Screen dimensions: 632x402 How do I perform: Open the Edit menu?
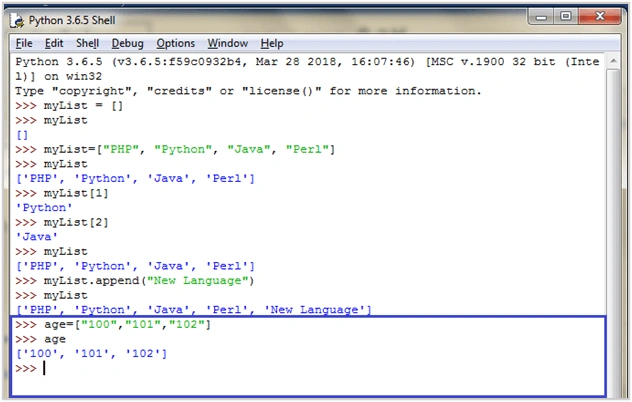[x=54, y=43]
